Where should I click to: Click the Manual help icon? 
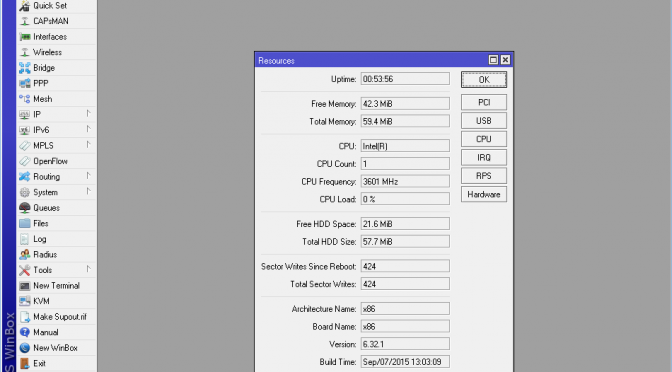point(25,332)
